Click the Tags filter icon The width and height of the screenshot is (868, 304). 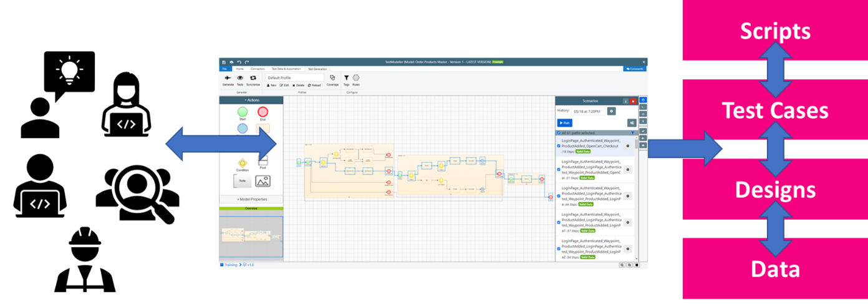click(x=346, y=79)
